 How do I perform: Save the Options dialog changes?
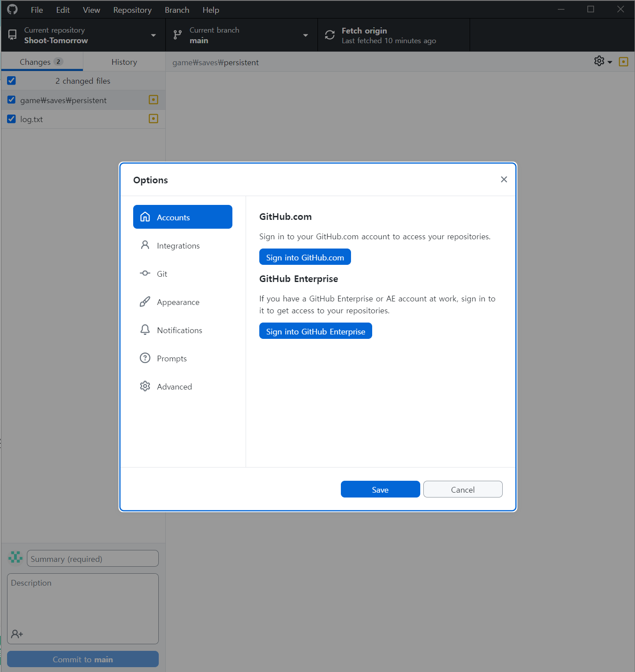tap(380, 489)
